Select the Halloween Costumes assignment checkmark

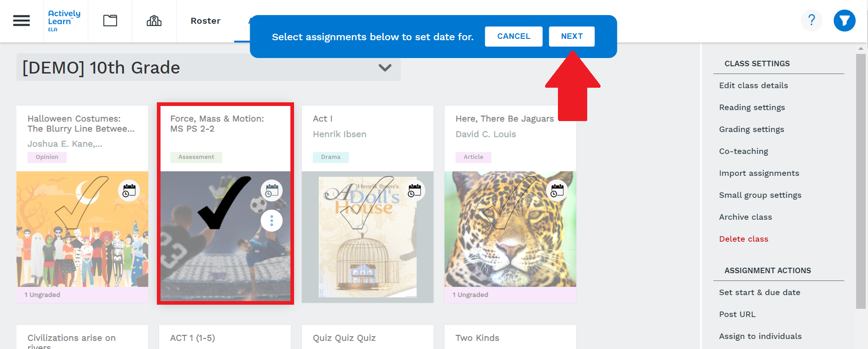pyautogui.click(x=82, y=203)
